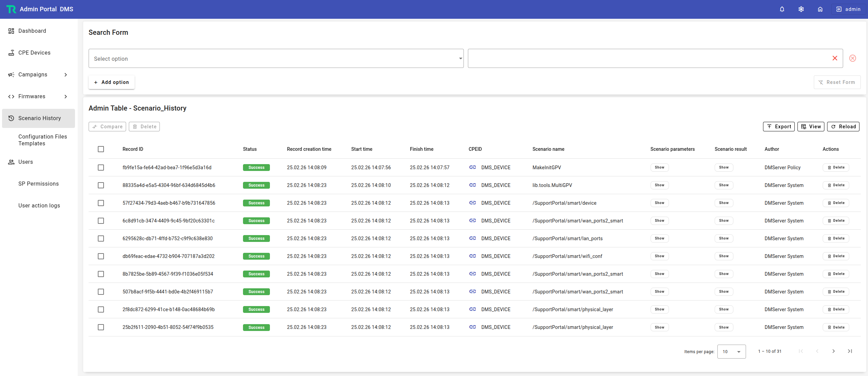This screenshot has height=376, width=868.
Task: Open the Items per page dropdown
Action: pyautogui.click(x=731, y=351)
